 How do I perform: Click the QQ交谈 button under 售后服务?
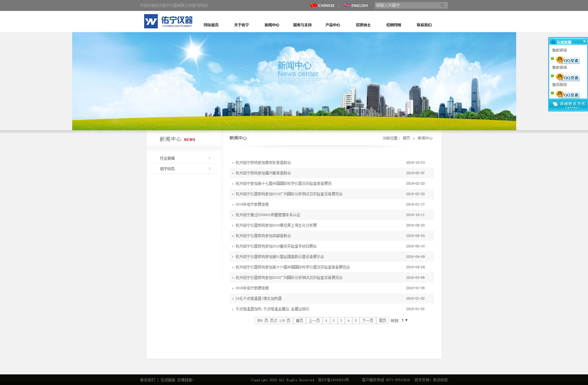(x=567, y=95)
